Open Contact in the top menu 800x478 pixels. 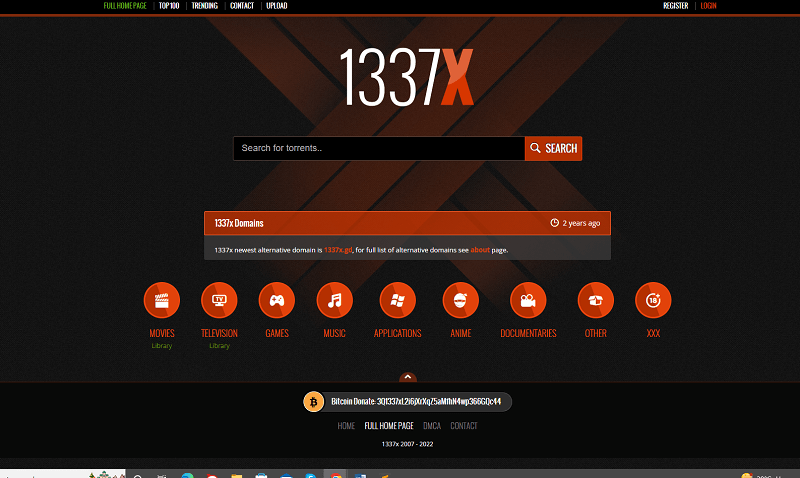(x=242, y=6)
